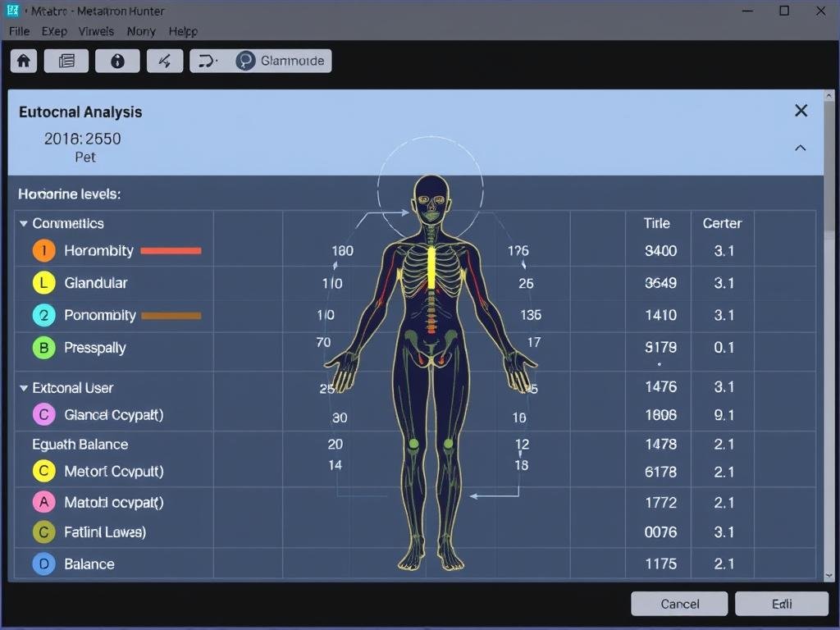Select the lightning bolt toolbar icon
This screenshot has height=630, width=840.
click(x=165, y=61)
